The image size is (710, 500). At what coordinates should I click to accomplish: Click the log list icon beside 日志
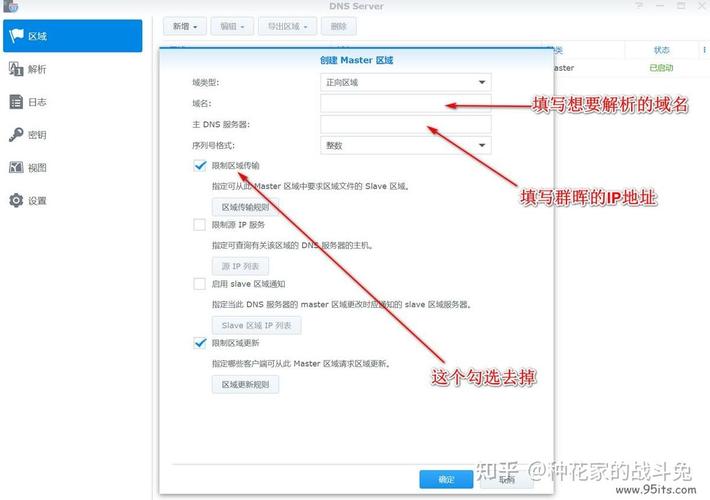pos(16,102)
